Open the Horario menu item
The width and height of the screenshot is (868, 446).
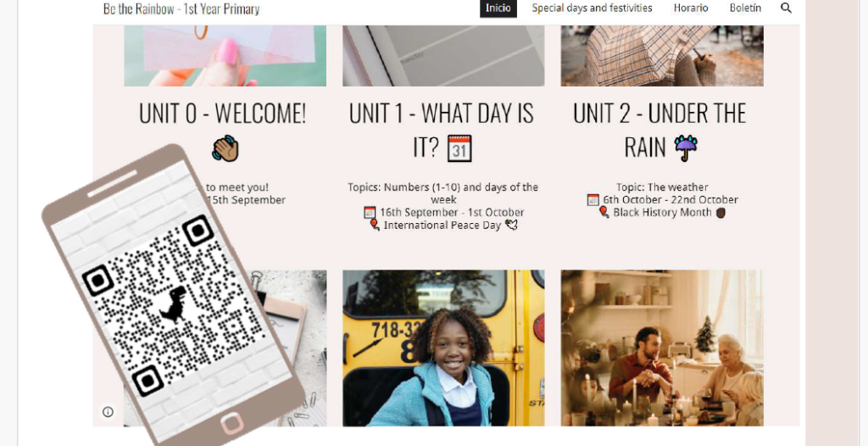coord(690,8)
